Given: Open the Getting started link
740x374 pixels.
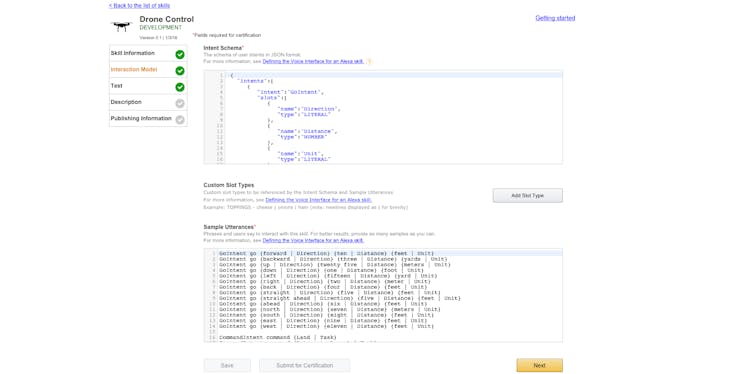Looking at the screenshot, I should [x=555, y=18].
